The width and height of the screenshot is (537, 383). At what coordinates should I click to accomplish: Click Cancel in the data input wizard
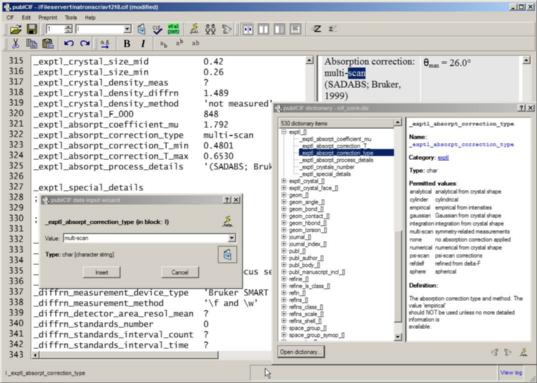pyautogui.click(x=180, y=272)
